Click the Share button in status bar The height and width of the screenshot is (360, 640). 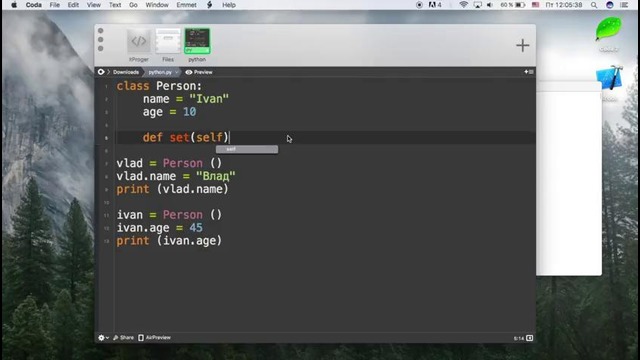123,338
